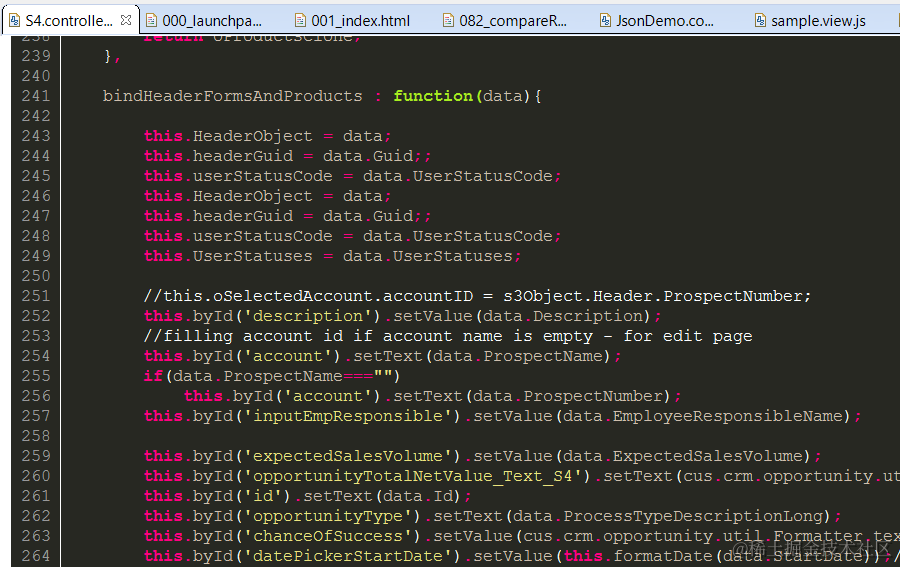Open the 000_launchpad editor tab
The height and width of the screenshot is (567, 900).
pos(205,21)
